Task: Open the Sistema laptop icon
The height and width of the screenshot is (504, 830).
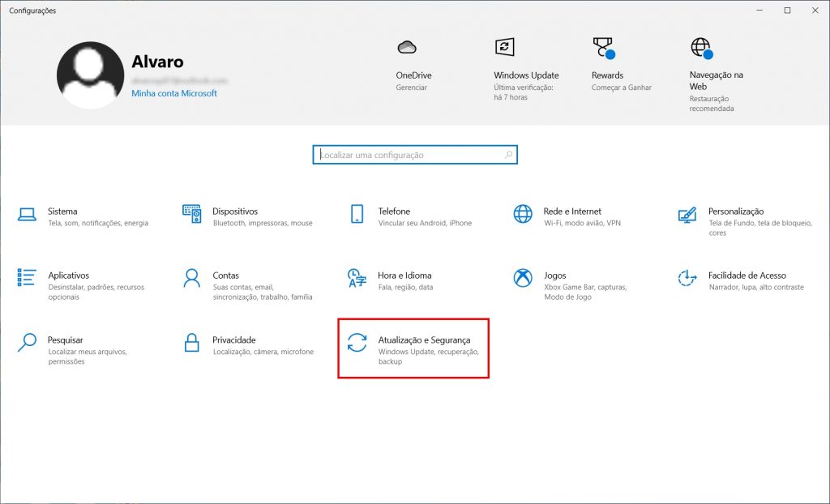Action: pos(28,215)
